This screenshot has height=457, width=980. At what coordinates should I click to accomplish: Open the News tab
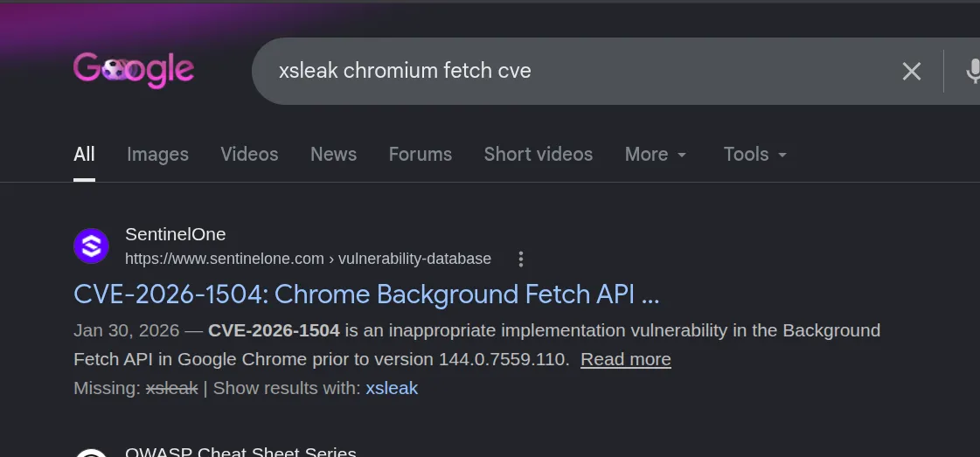(x=334, y=154)
